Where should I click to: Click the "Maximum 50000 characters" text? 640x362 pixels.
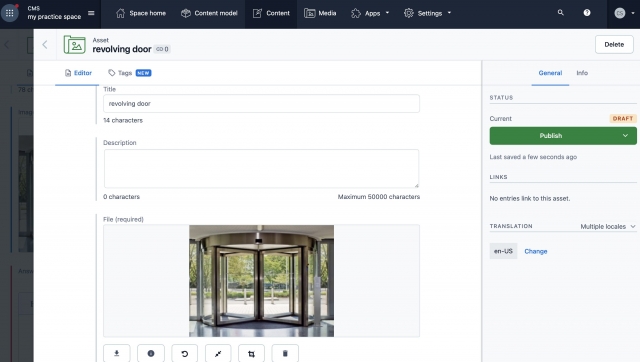tap(379, 197)
